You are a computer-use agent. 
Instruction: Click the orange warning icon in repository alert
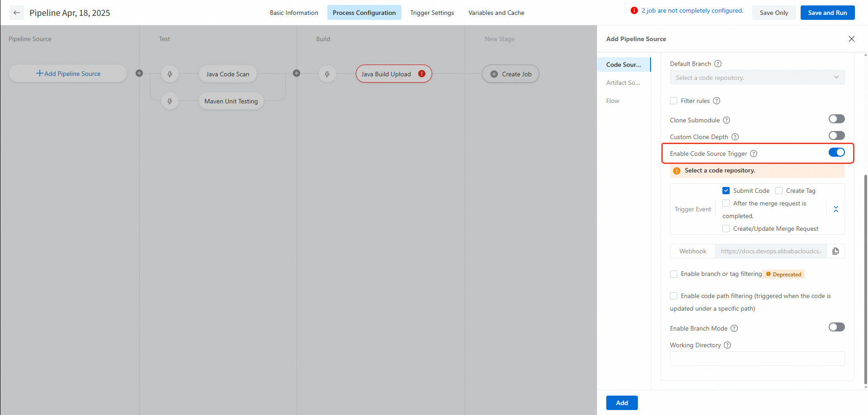(677, 171)
